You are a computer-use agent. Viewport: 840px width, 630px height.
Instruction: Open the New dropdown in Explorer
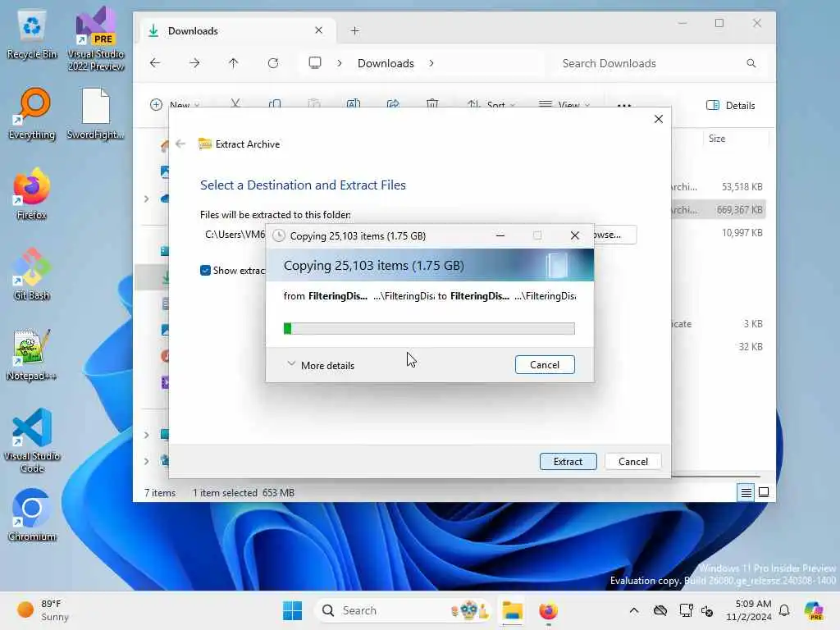pyautogui.click(x=176, y=104)
